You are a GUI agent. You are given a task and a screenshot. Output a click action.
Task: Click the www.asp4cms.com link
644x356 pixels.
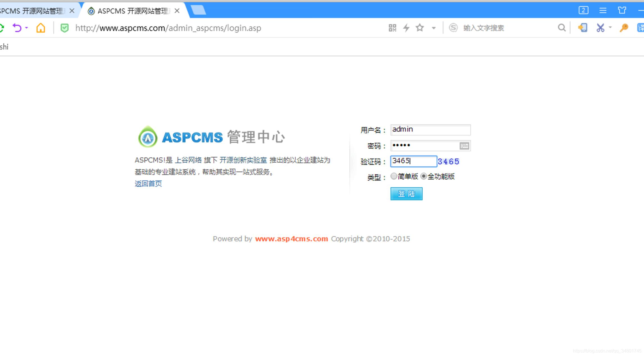coord(291,239)
